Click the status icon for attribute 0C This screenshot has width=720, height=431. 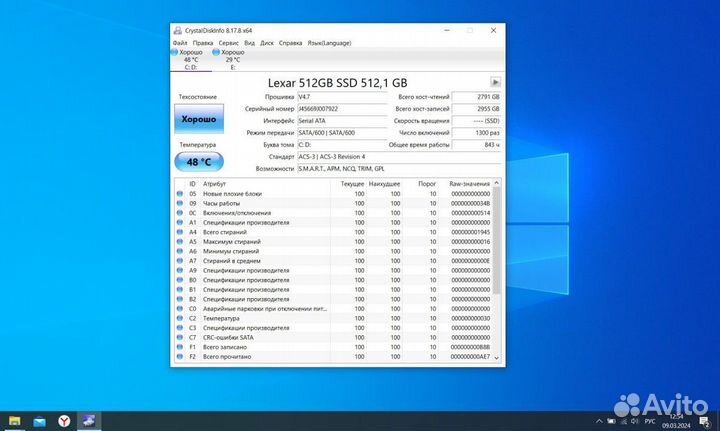(x=180, y=213)
